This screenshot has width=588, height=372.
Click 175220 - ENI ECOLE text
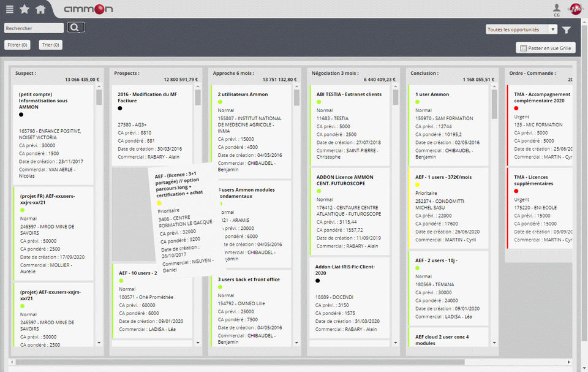click(x=535, y=208)
